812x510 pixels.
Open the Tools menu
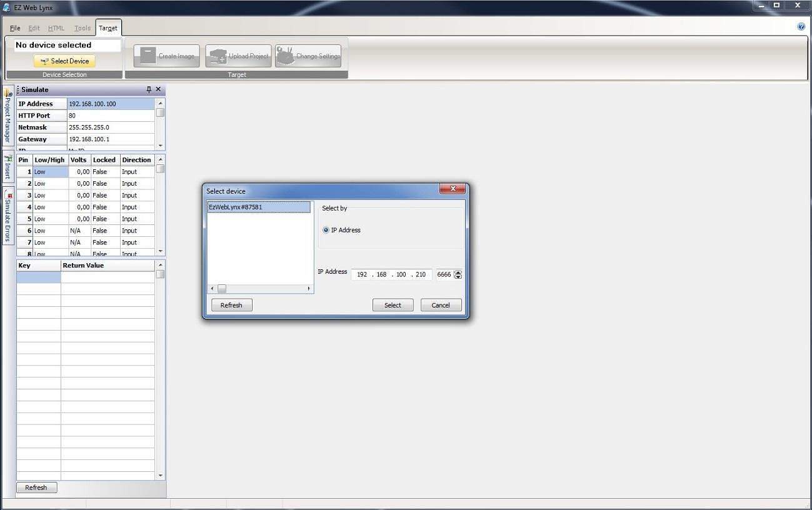pyautogui.click(x=83, y=28)
